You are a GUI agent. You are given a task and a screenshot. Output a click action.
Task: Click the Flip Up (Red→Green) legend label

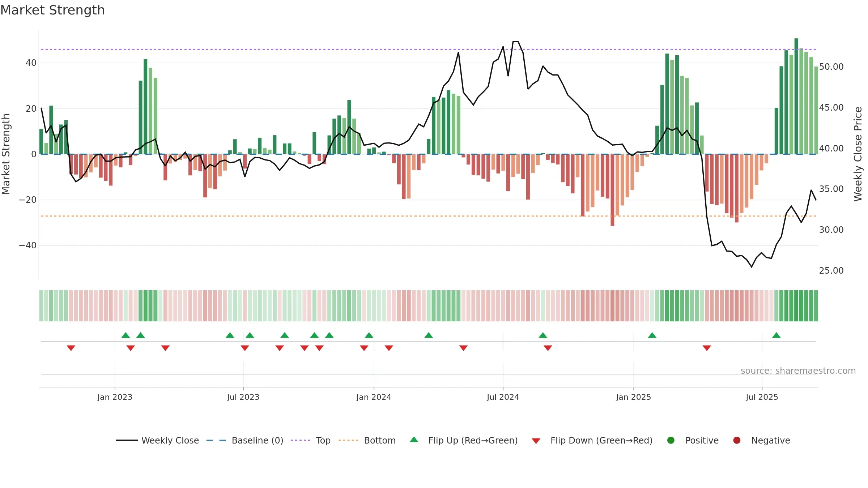point(473,440)
